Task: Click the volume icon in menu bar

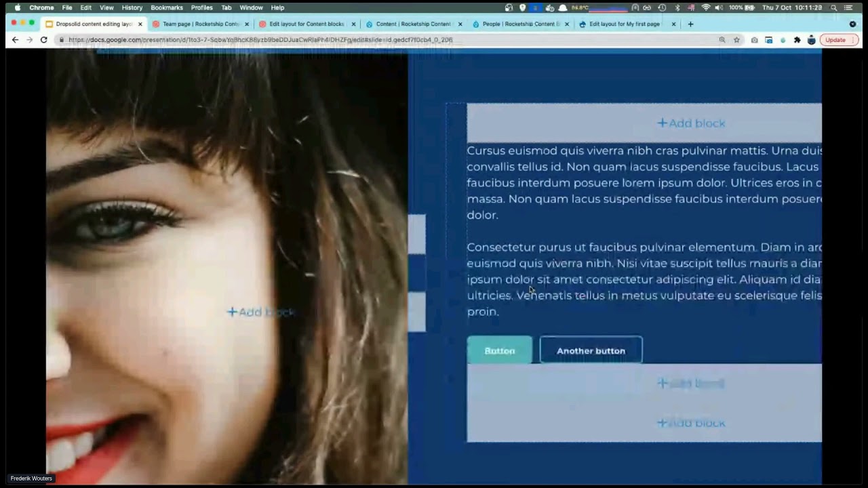Action: [719, 7]
